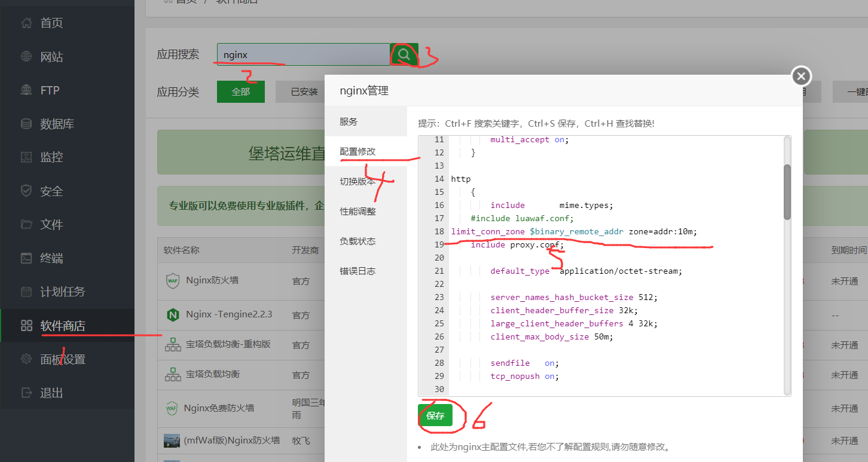Switch to the 性能调整 tab
The height and width of the screenshot is (462, 868).
point(366,211)
